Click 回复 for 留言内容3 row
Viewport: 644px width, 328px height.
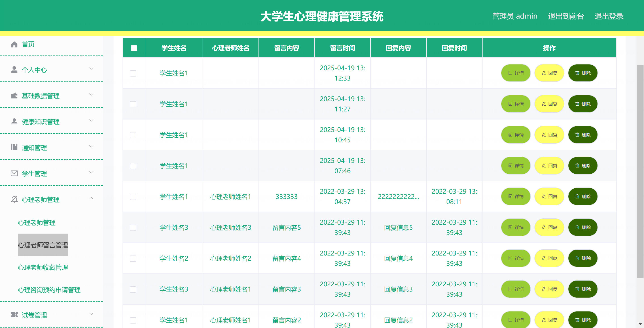(x=549, y=289)
